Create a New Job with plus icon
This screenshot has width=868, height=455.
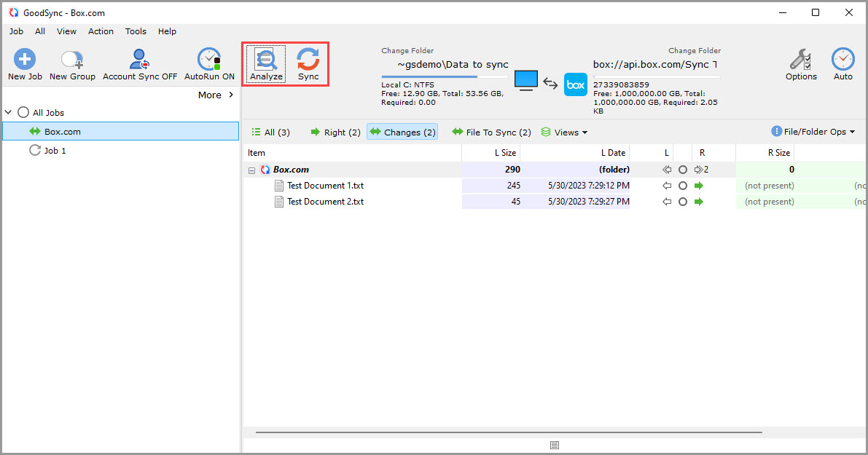pyautogui.click(x=24, y=64)
